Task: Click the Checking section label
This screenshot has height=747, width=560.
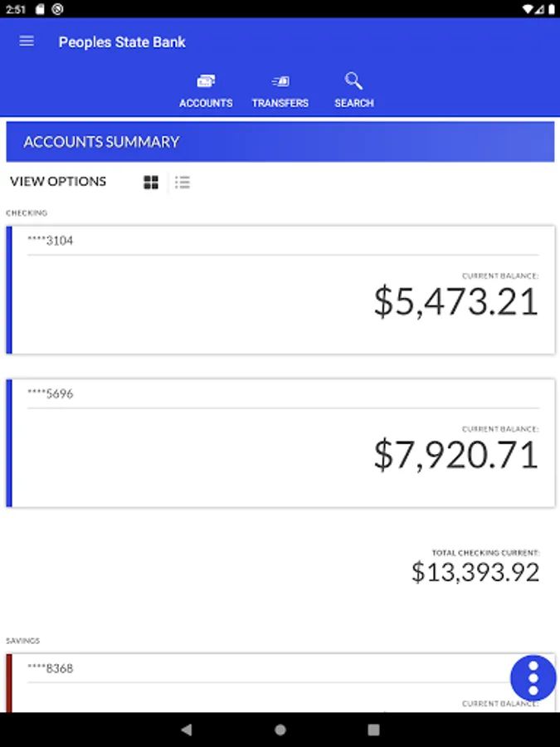Action: coord(27,213)
